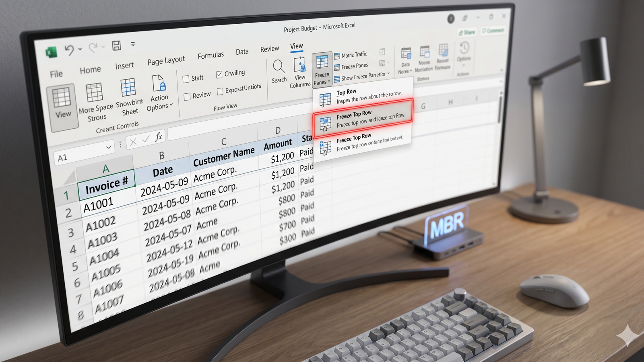Click the user account avatar in the title bar
Screen dimensions: 644x362
tap(451, 19)
